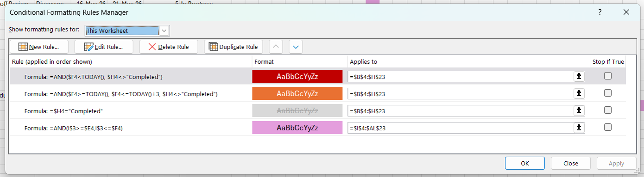Move rule up with arrow button

pos(276,47)
